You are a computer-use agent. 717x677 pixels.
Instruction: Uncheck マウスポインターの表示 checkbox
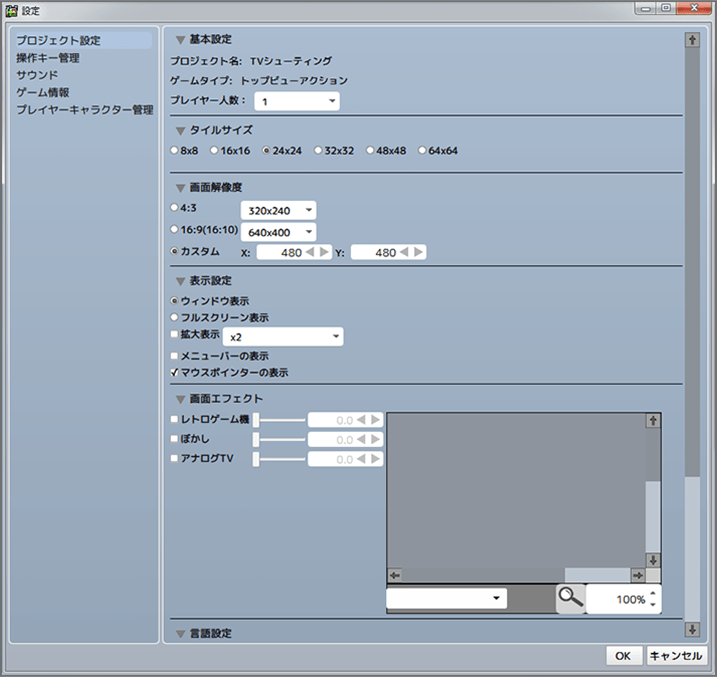[x=175, y=373]
